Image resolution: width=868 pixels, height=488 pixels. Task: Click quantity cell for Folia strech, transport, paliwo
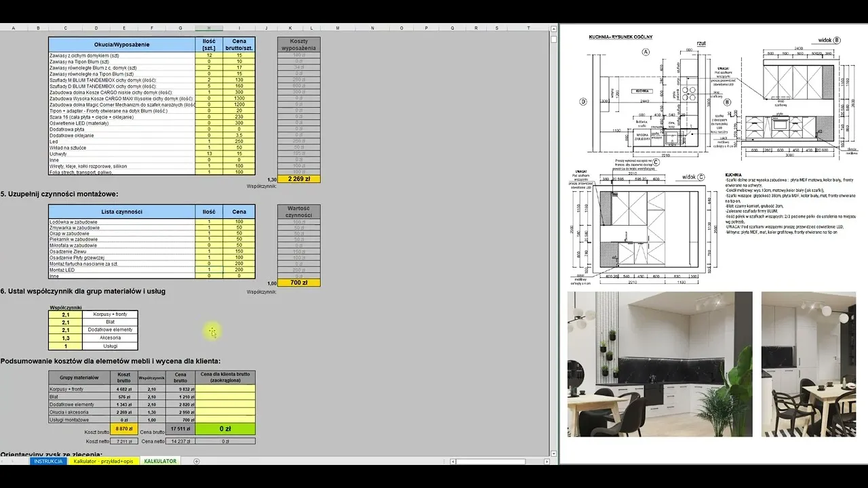[x=209, y=172]
